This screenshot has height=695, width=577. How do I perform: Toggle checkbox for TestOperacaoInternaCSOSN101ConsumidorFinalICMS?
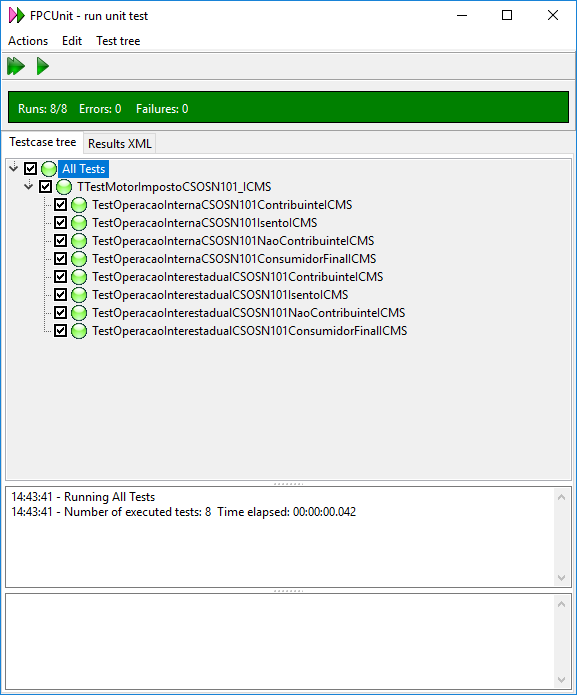tap(60, 258)
